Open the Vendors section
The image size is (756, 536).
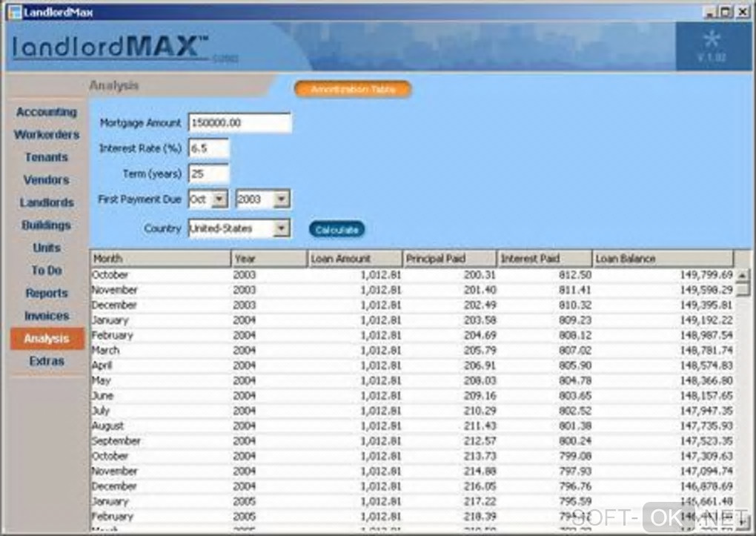46,180
